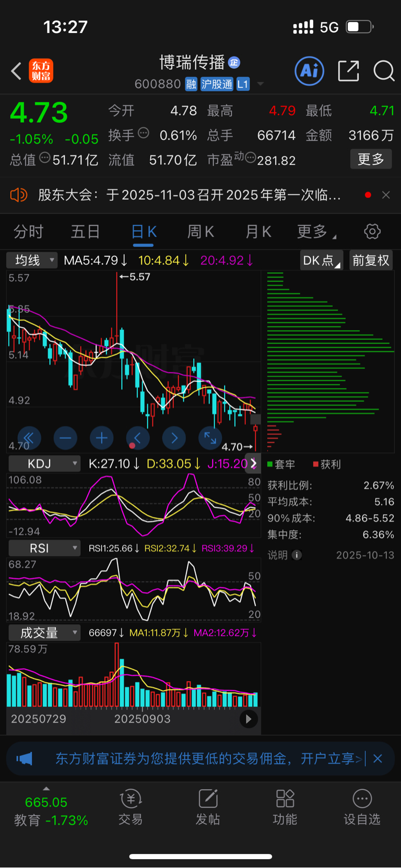Tap the megaphone promo icon
The image size is (401, 868).
coord(25,758)
